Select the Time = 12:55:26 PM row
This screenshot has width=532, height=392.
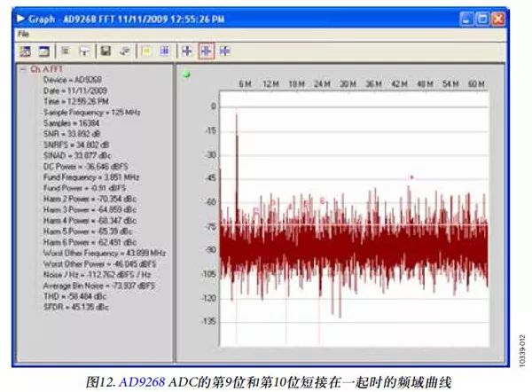click(x=76, y=101)
